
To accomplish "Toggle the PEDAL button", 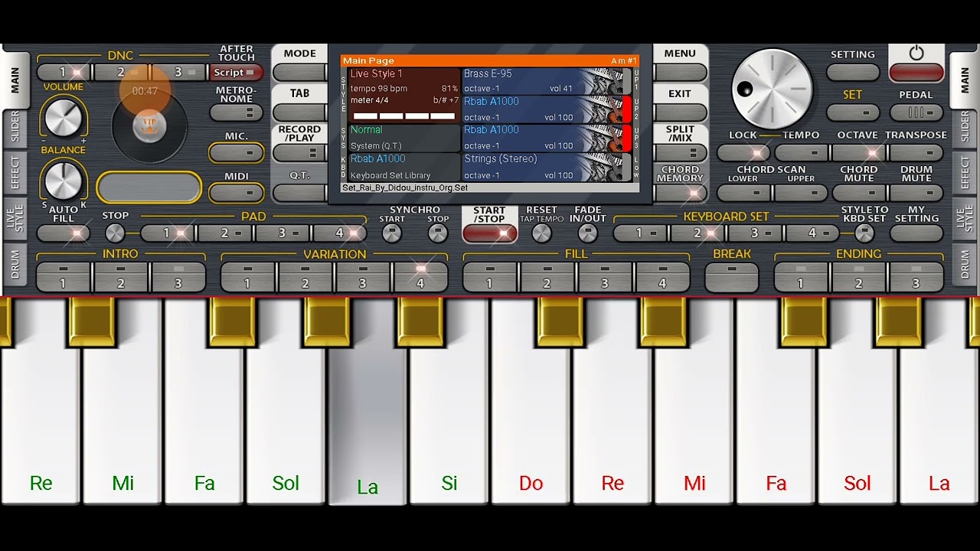I will coord(916,112).
